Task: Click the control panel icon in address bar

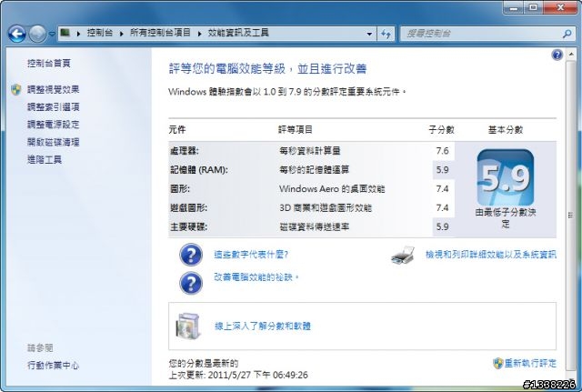Action: (x=65, y=33)
